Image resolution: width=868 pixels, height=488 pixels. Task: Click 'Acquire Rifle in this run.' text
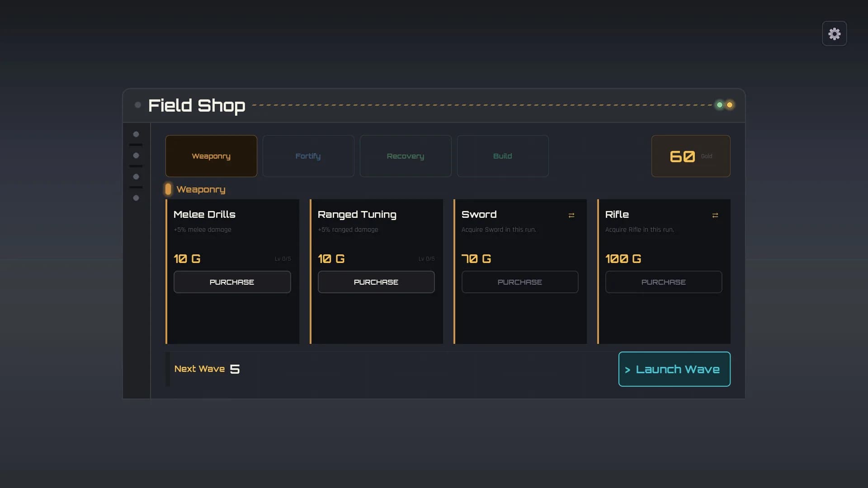coord(640,230)
